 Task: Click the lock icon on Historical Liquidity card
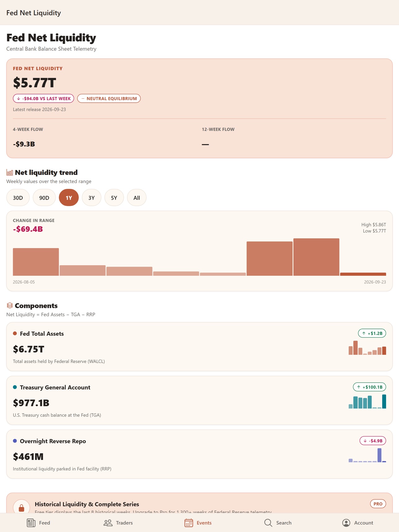coord(21,508)
